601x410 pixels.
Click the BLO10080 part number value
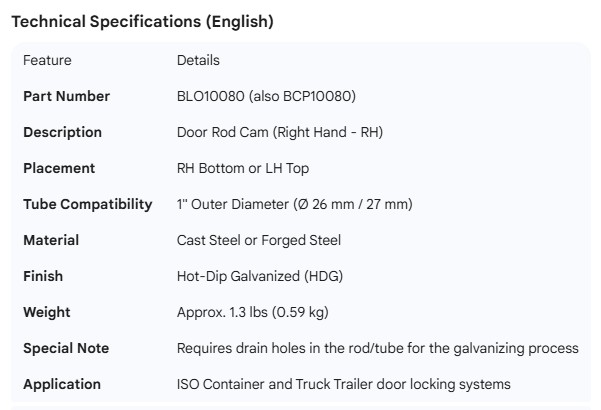pyautogui.click(x=266, y=96)
